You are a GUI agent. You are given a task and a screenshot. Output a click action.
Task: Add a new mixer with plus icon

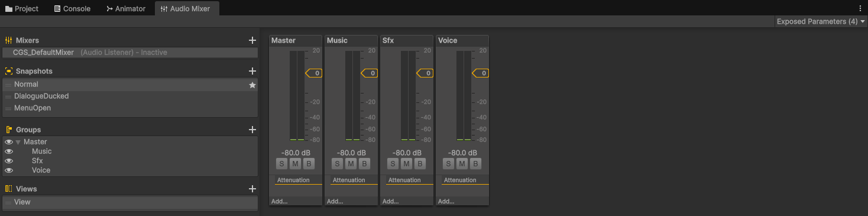click(252, 40)
